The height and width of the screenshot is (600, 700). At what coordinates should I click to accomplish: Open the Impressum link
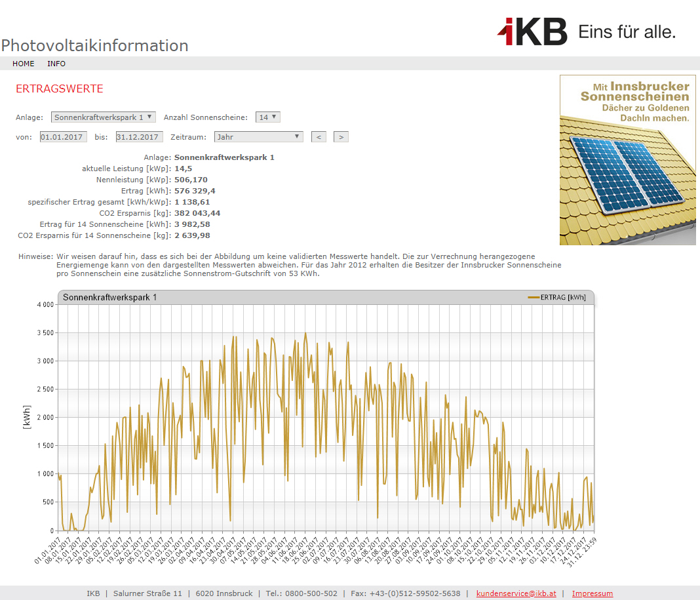593,593
